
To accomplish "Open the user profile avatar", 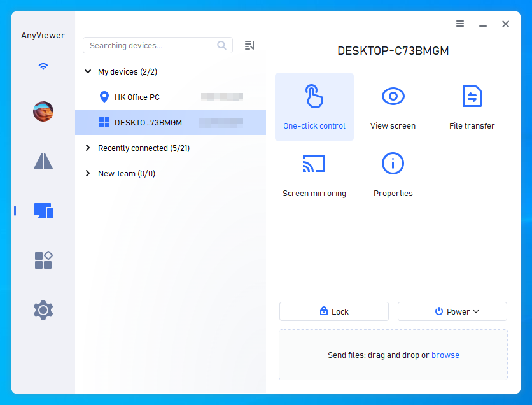I will pyautogui.click(x=43, y=111).
